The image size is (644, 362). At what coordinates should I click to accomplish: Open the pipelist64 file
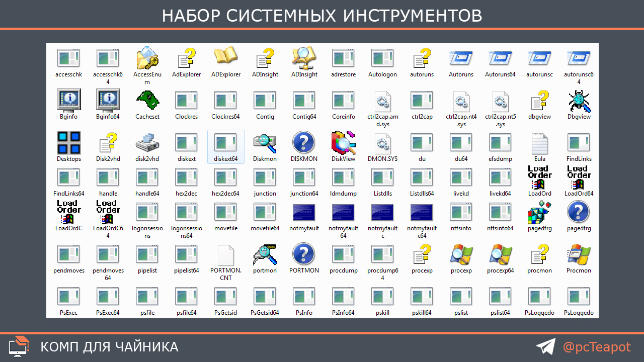click(x=186, y=254)
